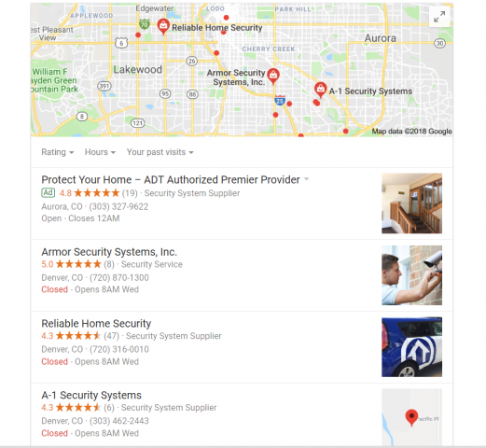Click the A-1 Security Systems map pin

pos(320,90)
